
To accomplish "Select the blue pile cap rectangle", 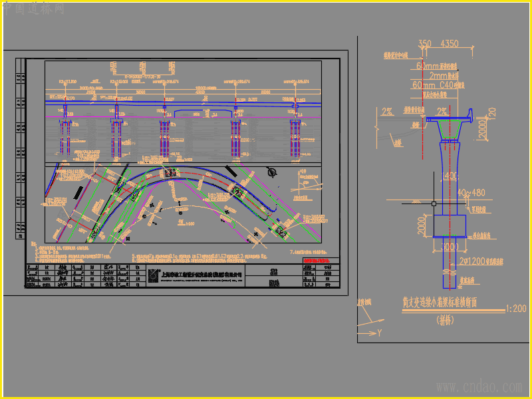I will pyautogui.click(x=450, y=226).
